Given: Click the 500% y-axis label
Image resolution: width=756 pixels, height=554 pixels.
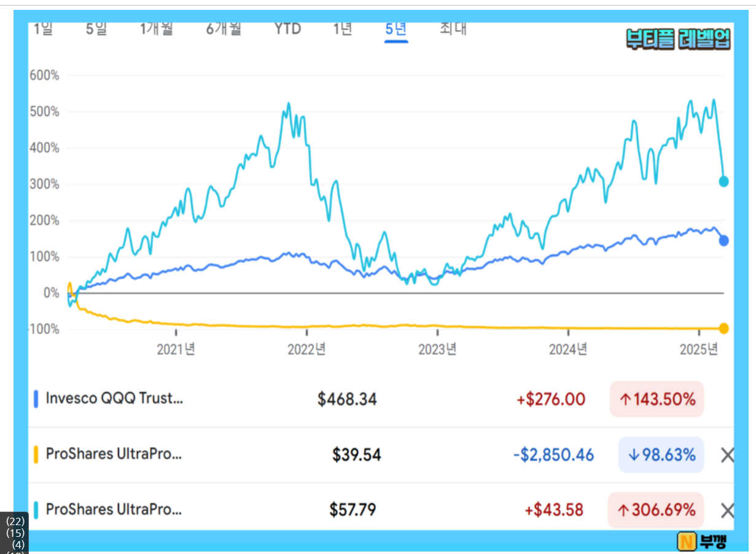Looking at the screenshot, I should point(45,112).
